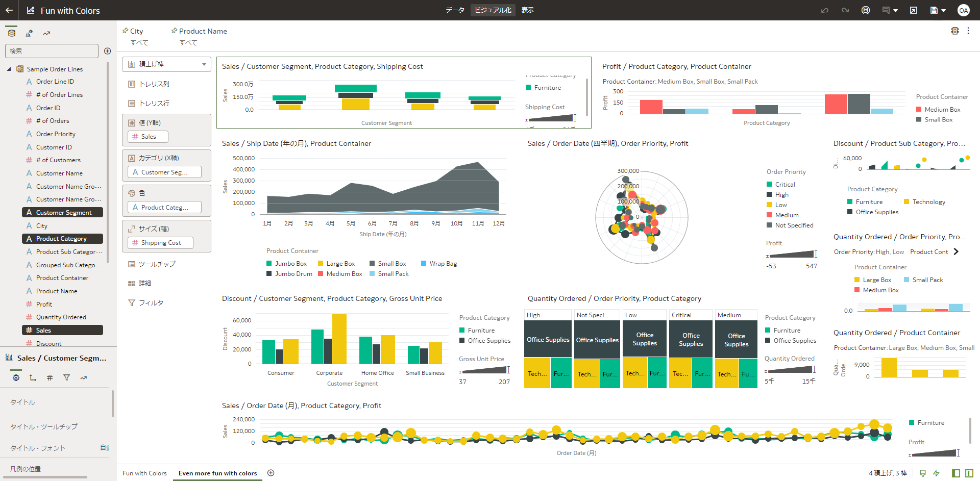Click the redo icon
Image resolution: width=980 pixels, height=481 pixels.
(x=845, y=10)
